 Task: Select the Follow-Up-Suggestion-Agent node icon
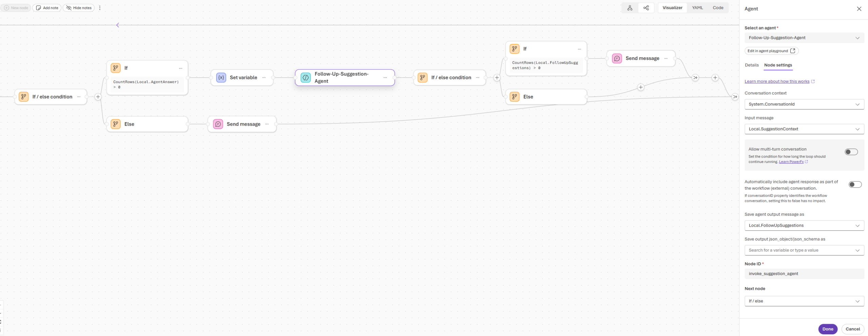(305, 78)
